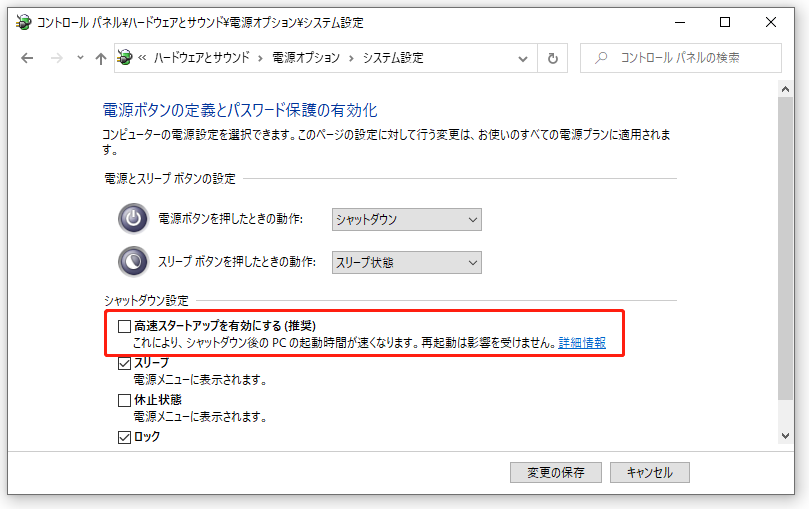This screenshot has width=809, height=509.
Task: Minimize the window
Action: [679, 22]
